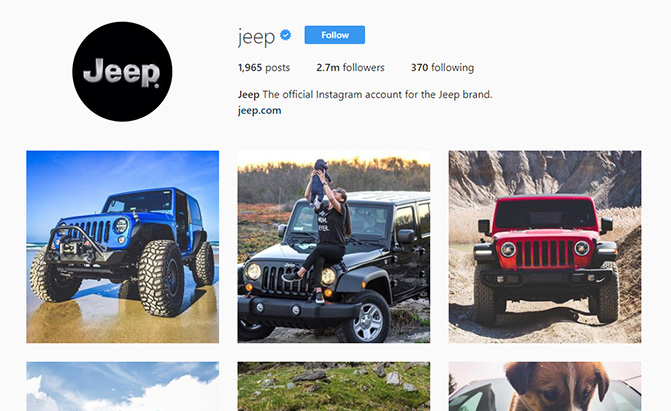Click the Jeep logo profile picture

(x=122, y=71)
